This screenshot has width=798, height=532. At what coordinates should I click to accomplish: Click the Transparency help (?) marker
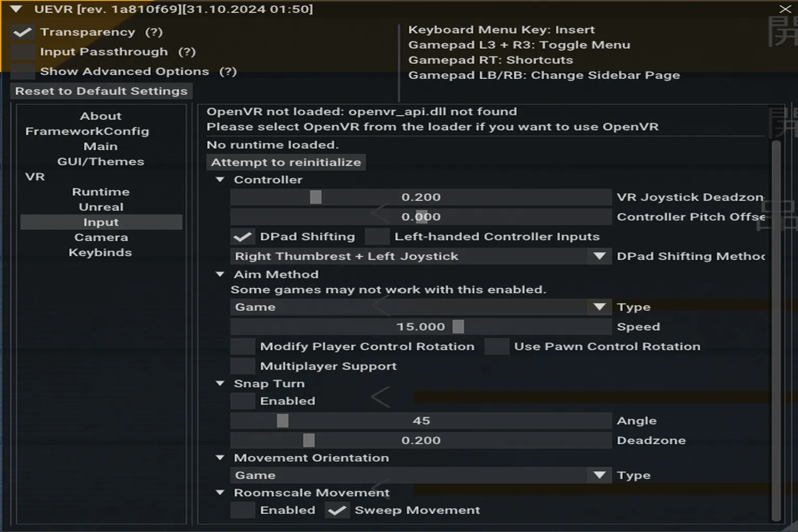pyautogui.click(x=154, y=32)
